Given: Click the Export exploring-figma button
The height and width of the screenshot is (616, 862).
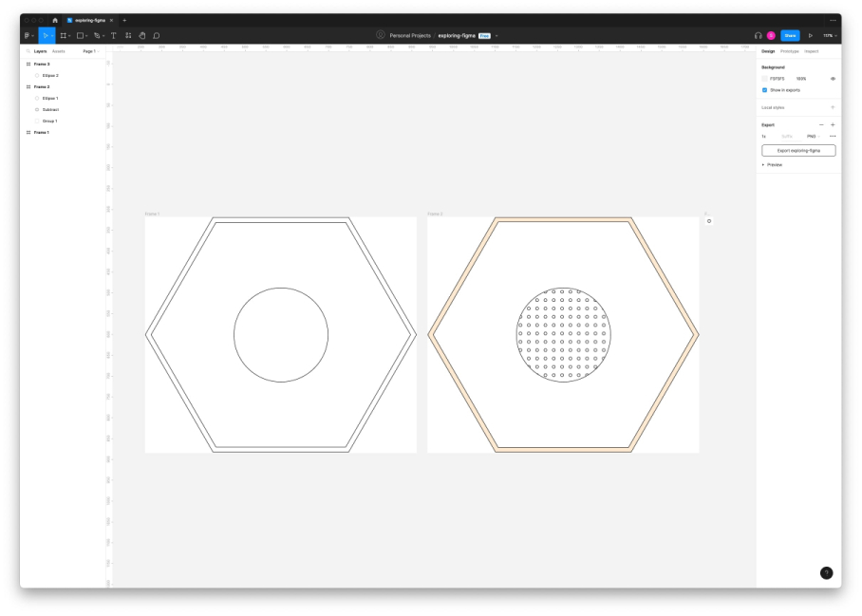Looking at the screenshot, I should click(798, 151).
